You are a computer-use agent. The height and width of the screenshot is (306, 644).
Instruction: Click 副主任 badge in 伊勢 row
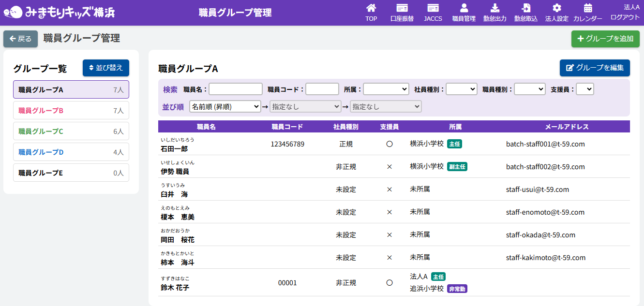coord(457,166)
